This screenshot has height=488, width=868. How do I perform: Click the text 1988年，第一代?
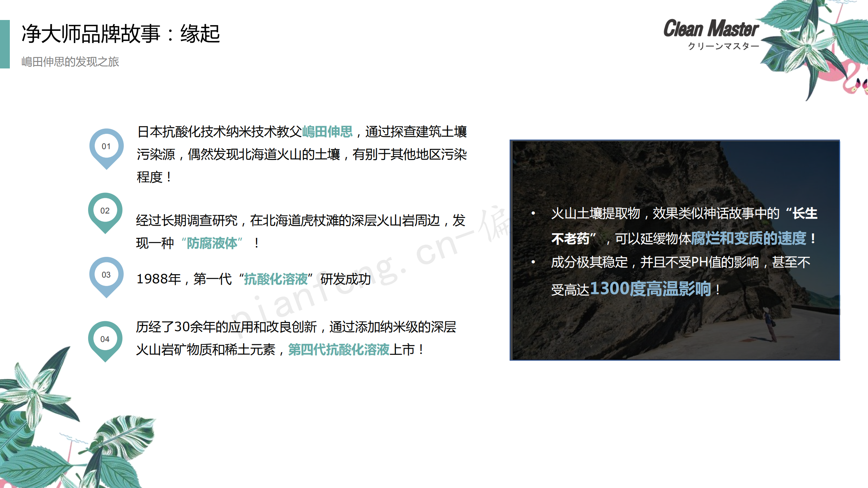click(x=184, y=279)
